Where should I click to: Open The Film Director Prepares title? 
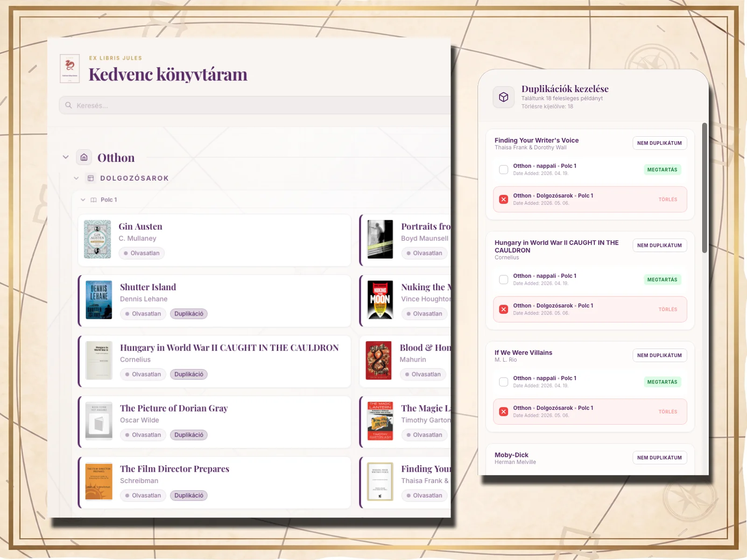pos(175,469)
